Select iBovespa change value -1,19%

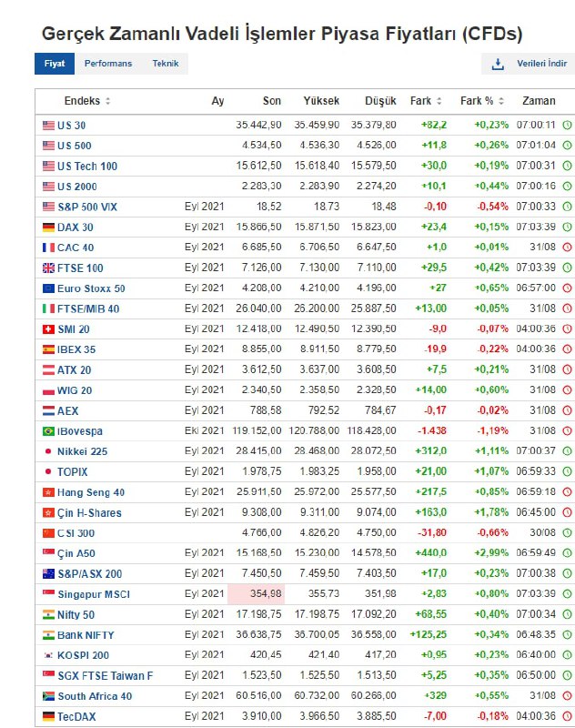pyautogui.click(x=493, y=430)
